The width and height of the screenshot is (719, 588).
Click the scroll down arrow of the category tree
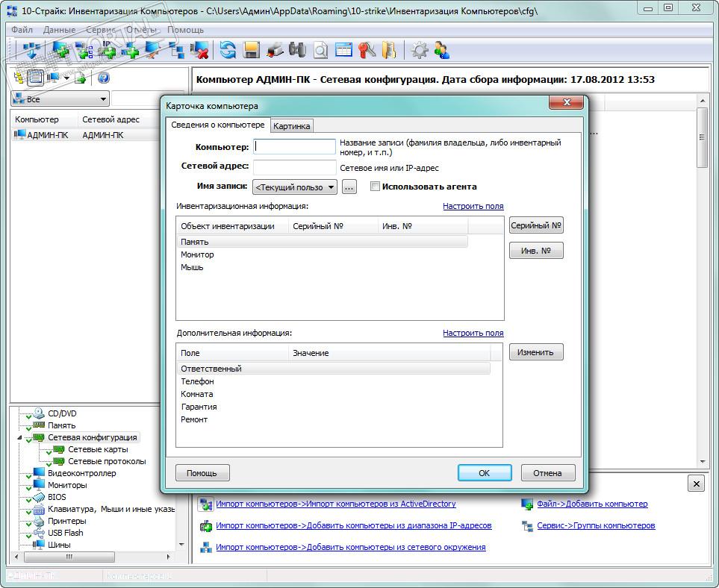click(181, 545)
